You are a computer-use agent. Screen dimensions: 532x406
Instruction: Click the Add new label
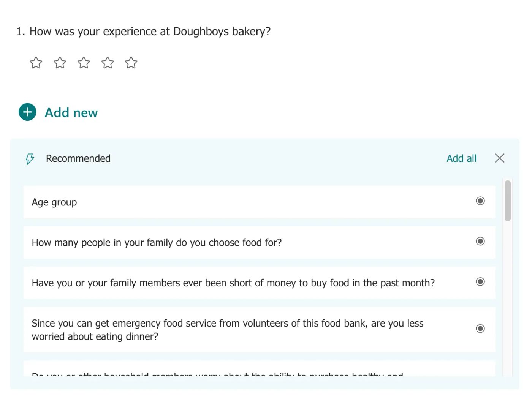coord(71,113)
